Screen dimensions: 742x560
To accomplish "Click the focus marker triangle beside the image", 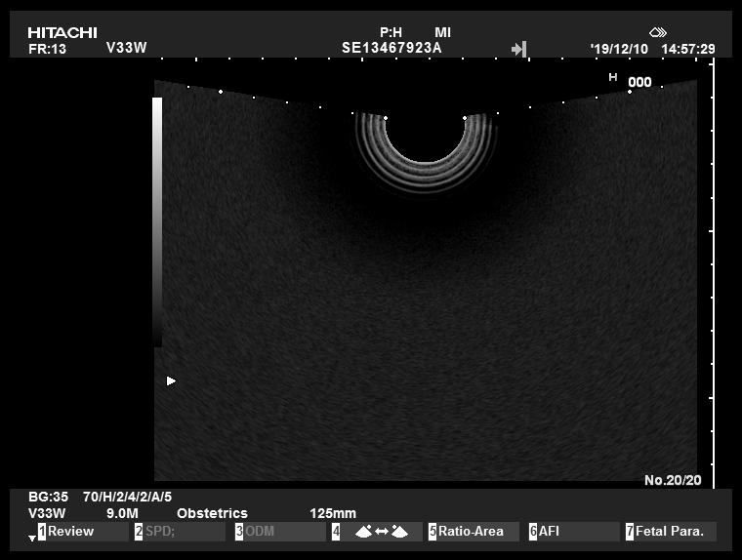I will point(171,381).
